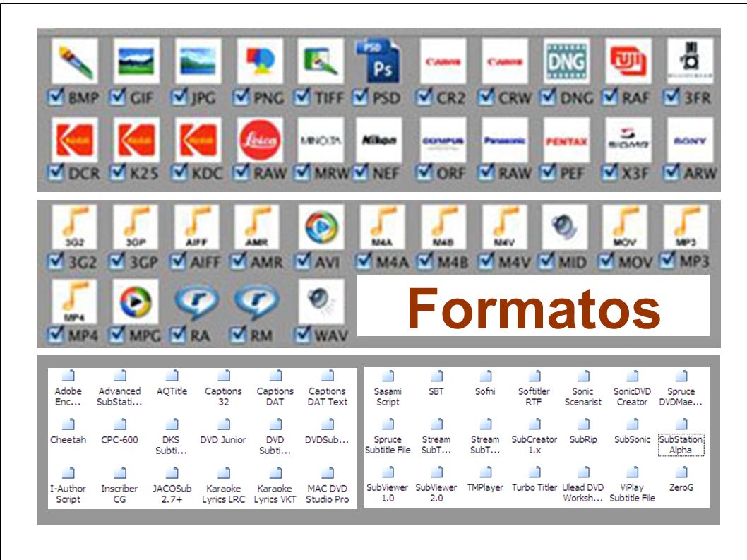The width and height of the screenshot is (747, 560).
Task: Toggle the MOV checkbox
Action: [607, 261]
